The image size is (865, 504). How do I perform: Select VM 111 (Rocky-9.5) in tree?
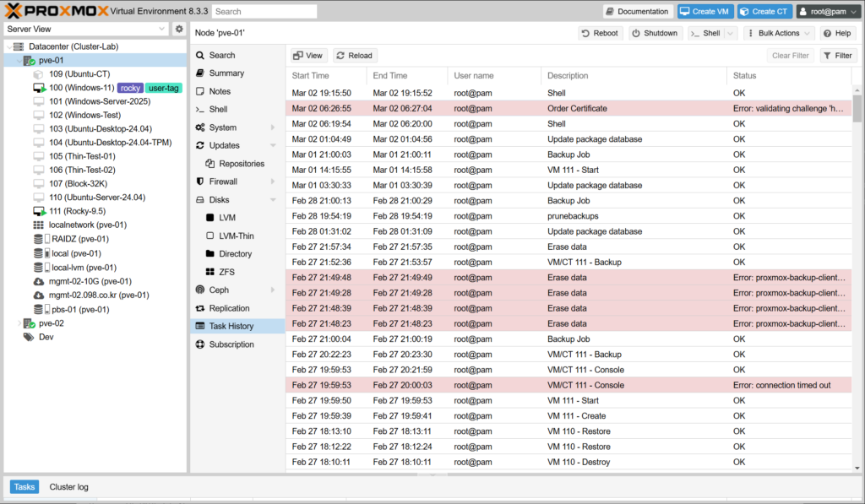(77, 211)
